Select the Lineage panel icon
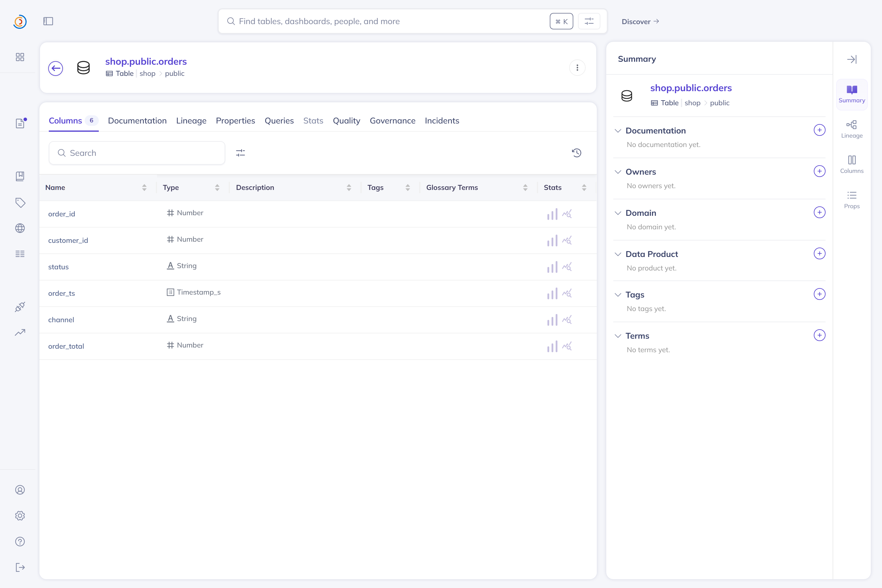882x588 pixels. pos(852,129)
